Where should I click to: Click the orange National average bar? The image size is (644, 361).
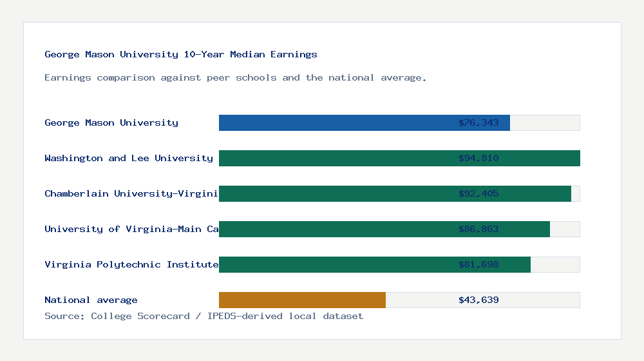(302, 300)
